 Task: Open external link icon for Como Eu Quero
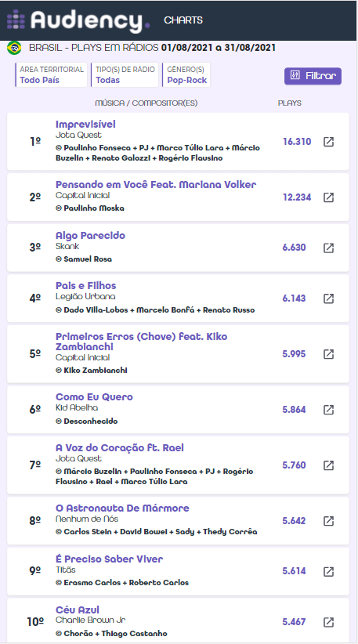click(328, 410)
